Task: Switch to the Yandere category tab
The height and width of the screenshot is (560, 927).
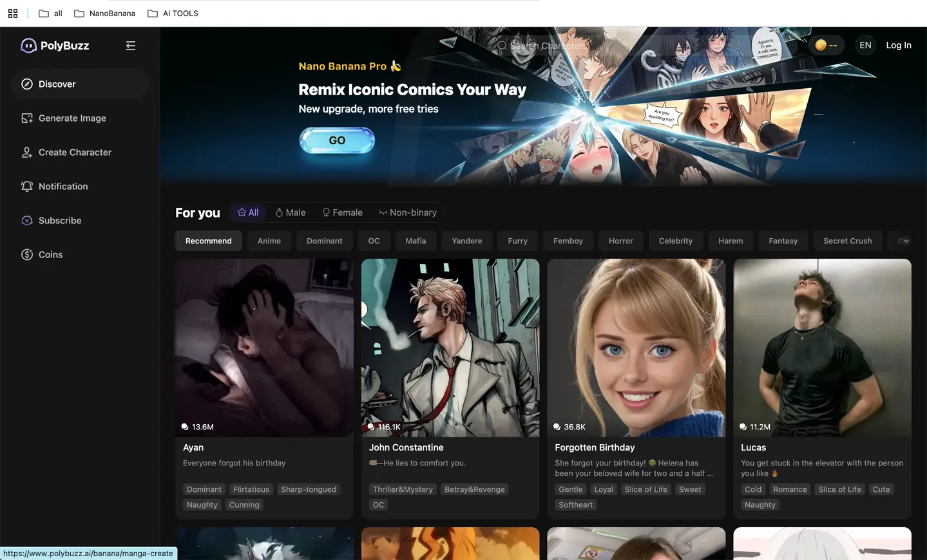Action: [466, 241]
